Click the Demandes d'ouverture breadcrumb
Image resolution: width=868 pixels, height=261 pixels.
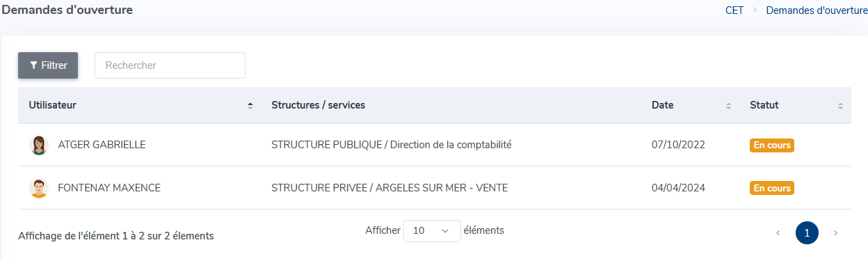click(x=817, y=10)
